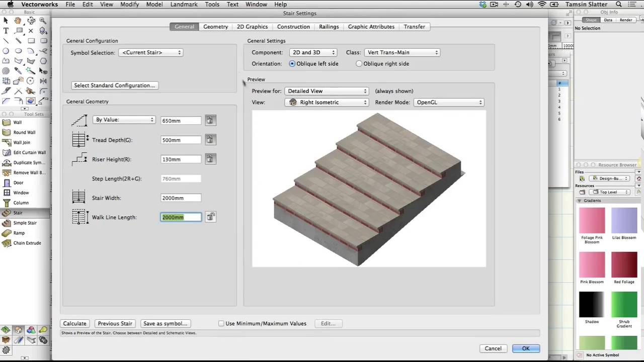The height and width of the screenshot is (362, 644).
Task: Select the Zoom magnifier tool
Action: pos(43,21)
